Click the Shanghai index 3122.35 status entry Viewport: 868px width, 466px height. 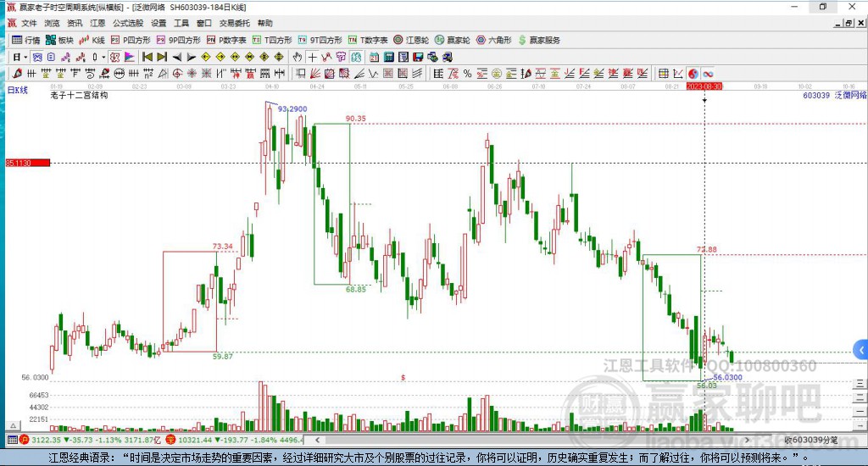(92, 440)
